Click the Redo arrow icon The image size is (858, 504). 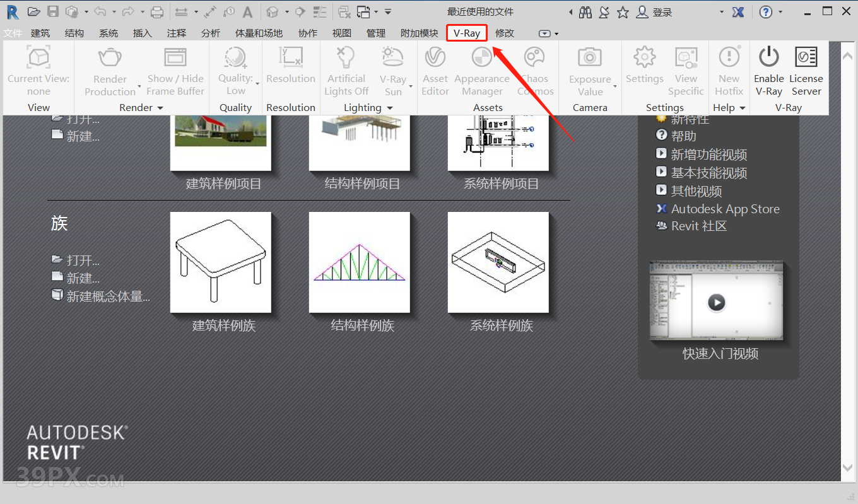click(x=129, y=11)
